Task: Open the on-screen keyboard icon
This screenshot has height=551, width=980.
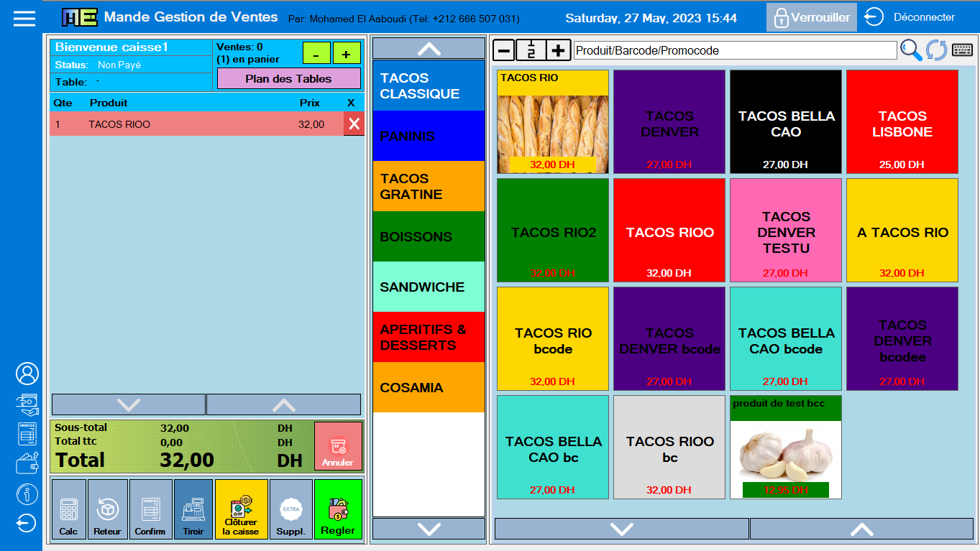Action: 962,50
